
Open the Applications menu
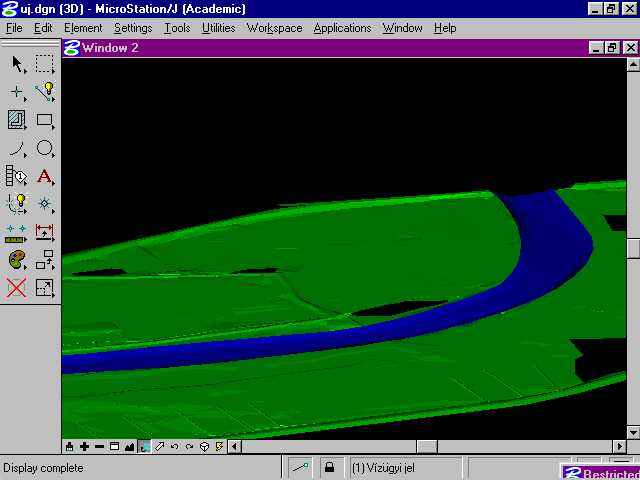coord(342,28)
